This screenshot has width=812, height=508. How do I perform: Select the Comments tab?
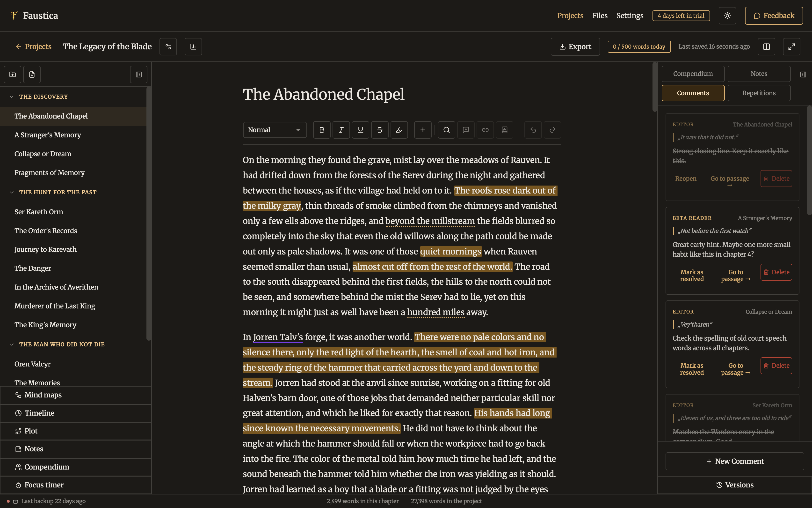[693, 93]
